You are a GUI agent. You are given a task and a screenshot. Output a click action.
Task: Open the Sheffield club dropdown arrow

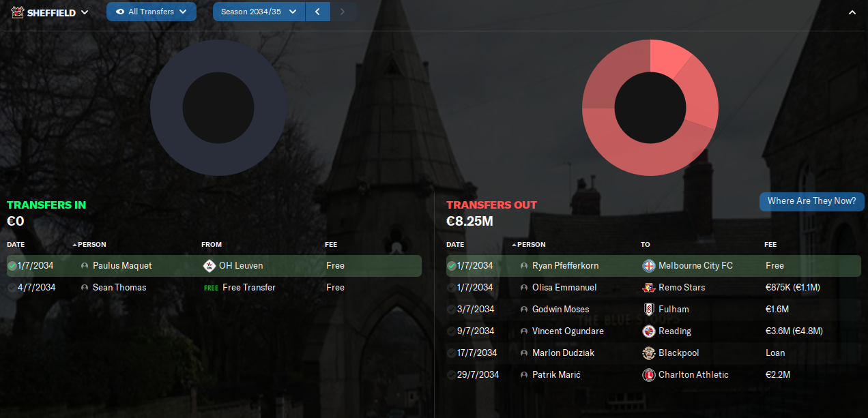click(x=85, y=12)
